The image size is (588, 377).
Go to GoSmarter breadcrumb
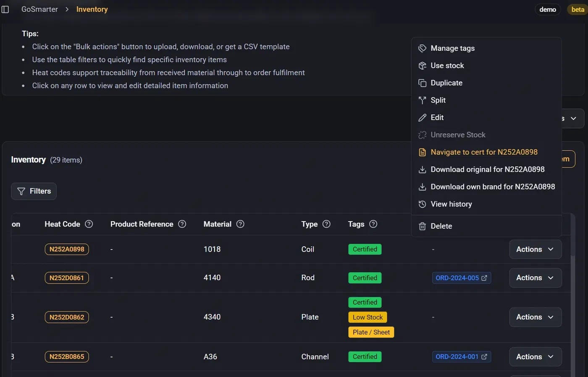click(39, 9)
